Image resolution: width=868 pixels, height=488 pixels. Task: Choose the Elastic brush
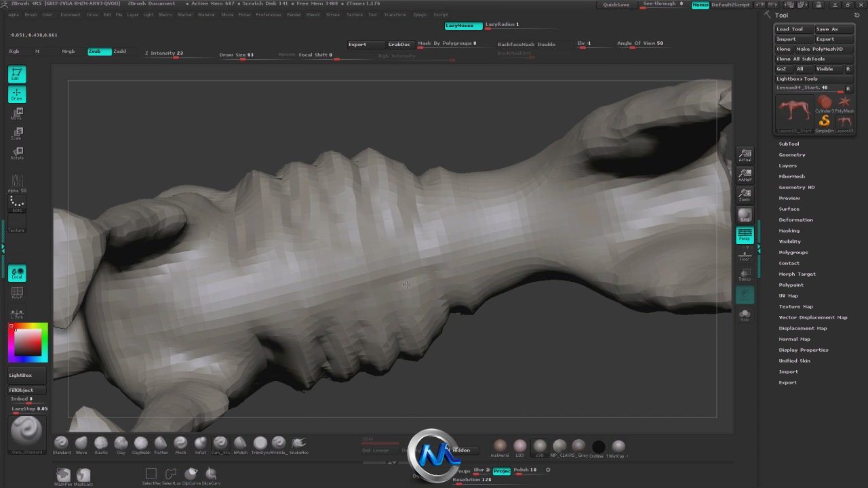101,445
